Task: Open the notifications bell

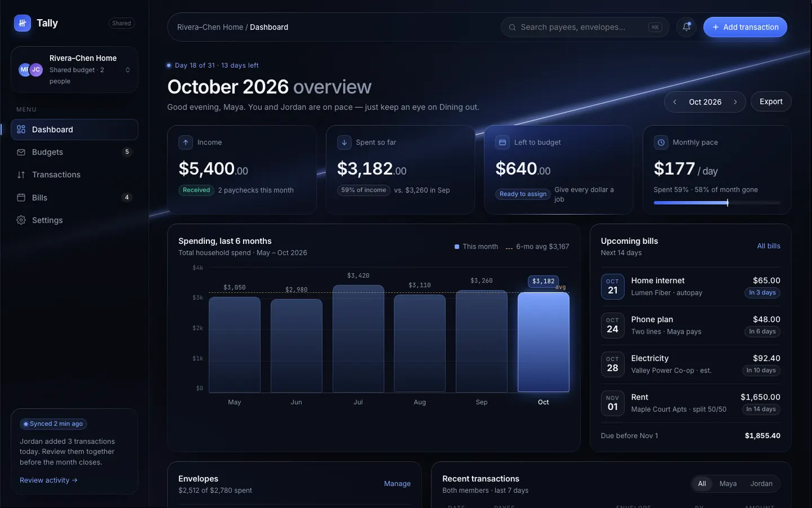Action: [x=686, y=27]
